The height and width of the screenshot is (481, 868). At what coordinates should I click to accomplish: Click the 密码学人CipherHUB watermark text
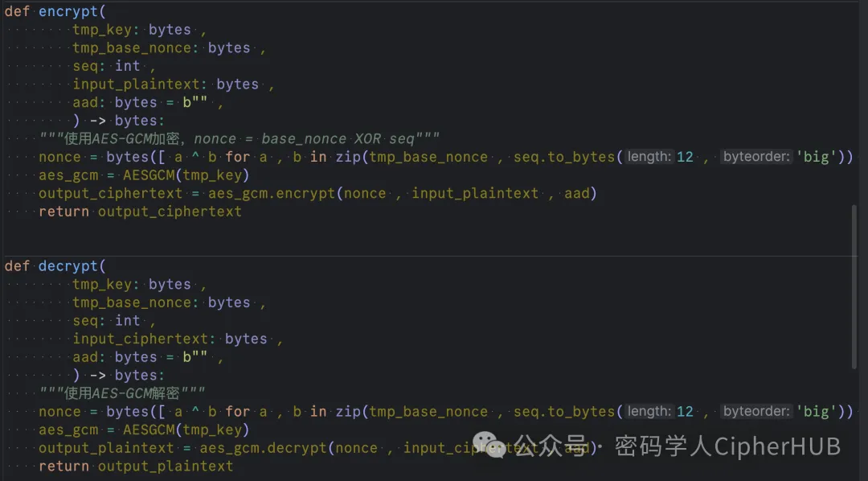click(x=727, y=446)
